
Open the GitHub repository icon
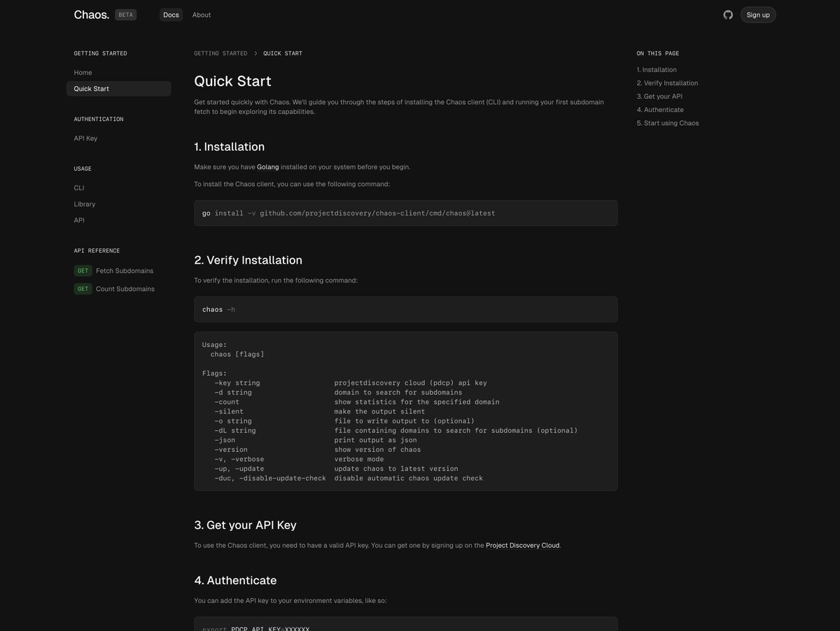click(x=728, y=15)
